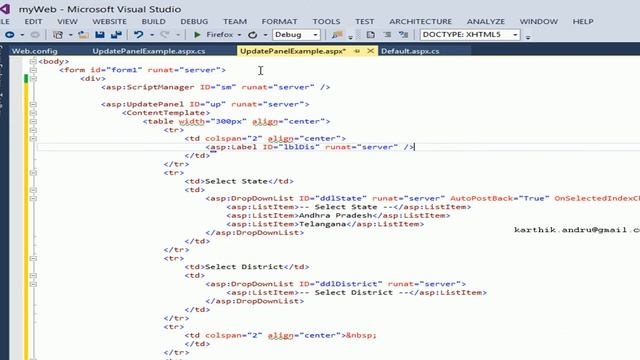
Task: Undo the last edit with the Undo arrow
Action: coord(139,35)
